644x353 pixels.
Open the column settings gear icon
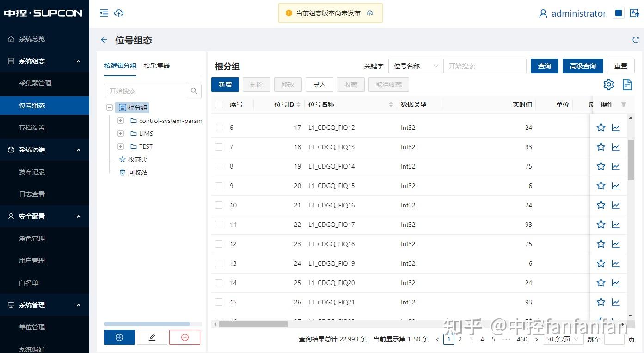pos(608,85)
